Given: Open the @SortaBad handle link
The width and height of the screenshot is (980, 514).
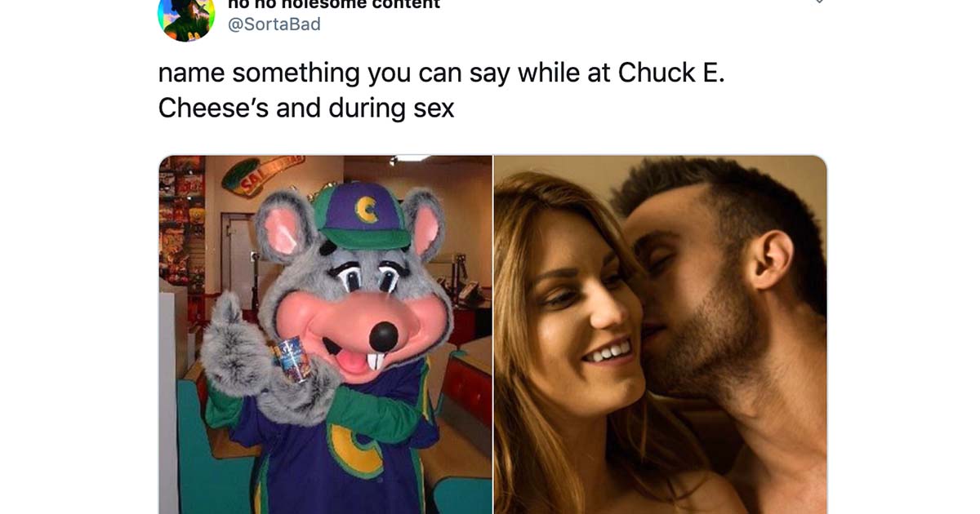Looking at the screenshot, I should (274, 24).
